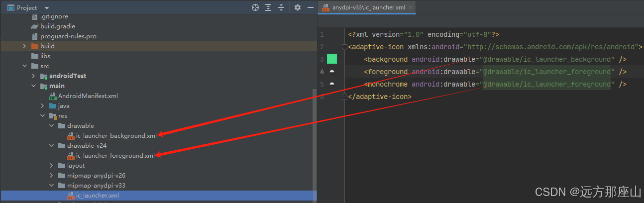The height and width of the screenshot is (203, 644).
Task: Expand the build folder
Action: [24, 46]
